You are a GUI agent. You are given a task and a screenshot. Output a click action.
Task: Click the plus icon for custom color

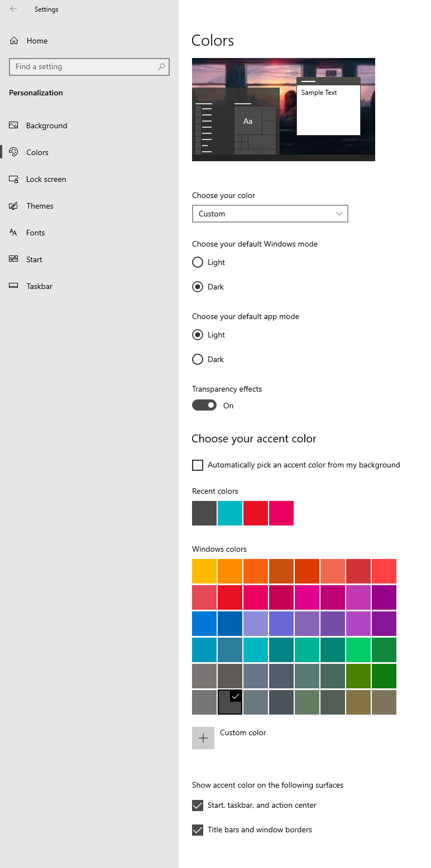(x=203, y=738)
